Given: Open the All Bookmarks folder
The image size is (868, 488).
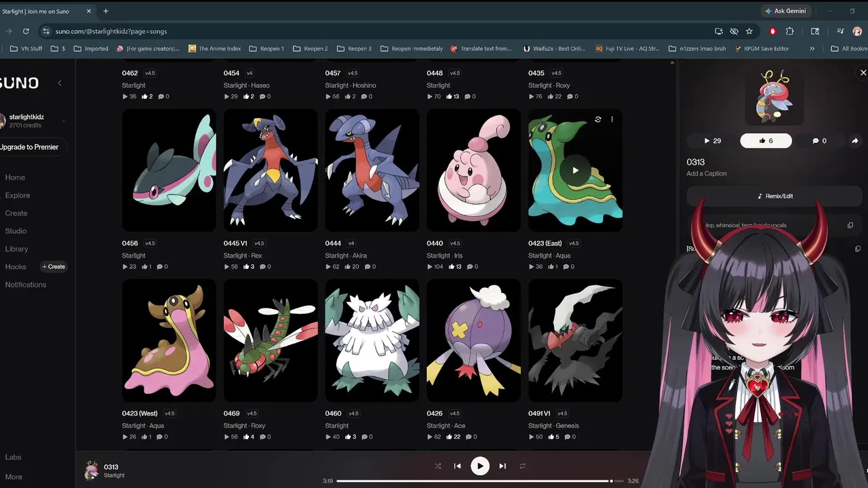Looking at the screenshot, I should [x=849, y=49].
